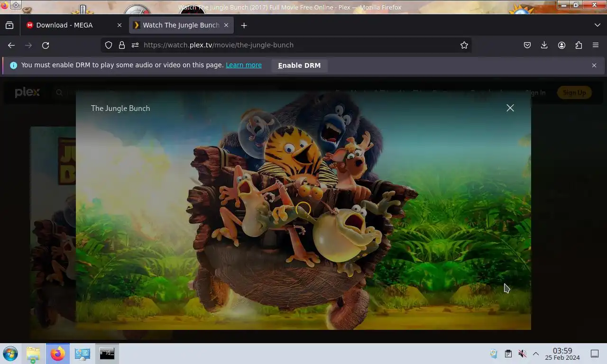This screenshot has width=607, height=364.
Task: Dismiss the DRM notification bar
Action: pos(594,65)
